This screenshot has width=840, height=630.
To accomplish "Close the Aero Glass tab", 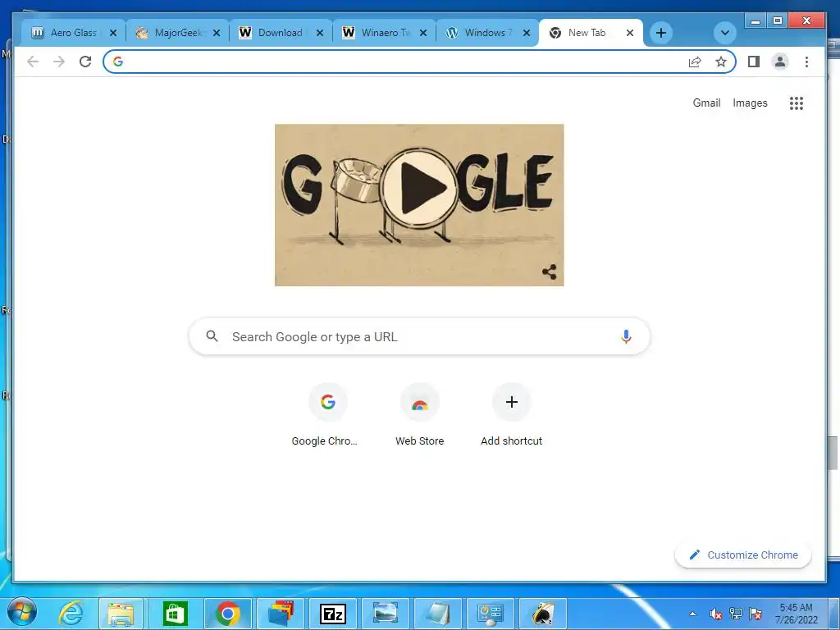I will (113, 33).
